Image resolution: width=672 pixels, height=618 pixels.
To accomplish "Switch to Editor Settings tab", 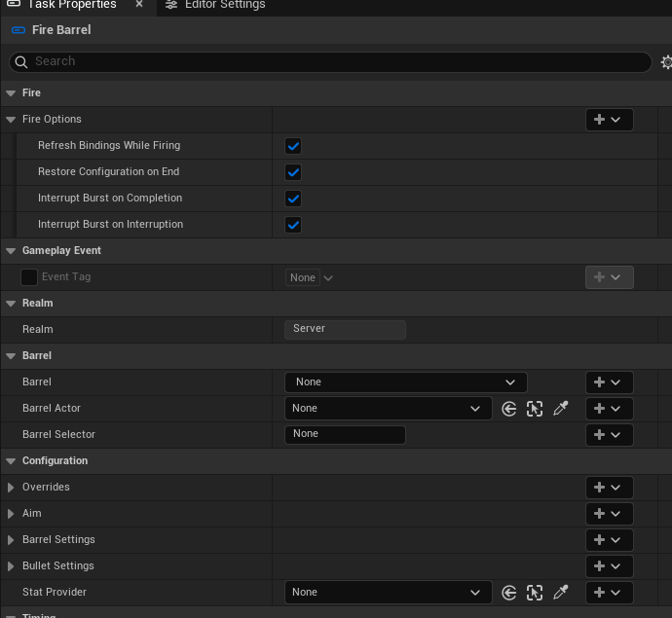I will pos(215,5).
